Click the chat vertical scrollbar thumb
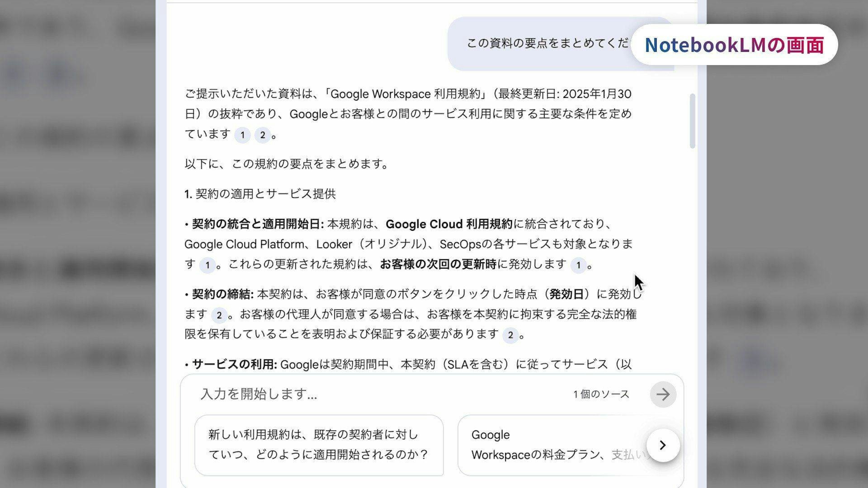The height and width of the screenshot is (488, 868). (x=692, y=121)
